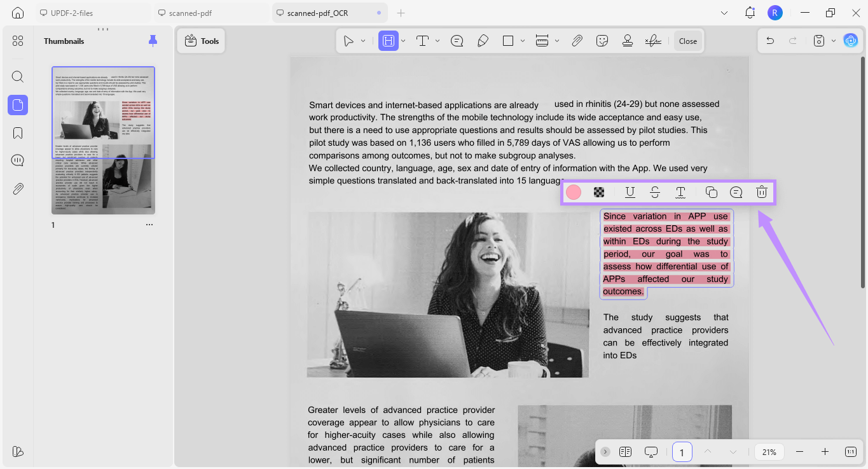Open the Signature tool
Image resolution: width=868 pixels, height=469 pixels.
coord(653,40)
